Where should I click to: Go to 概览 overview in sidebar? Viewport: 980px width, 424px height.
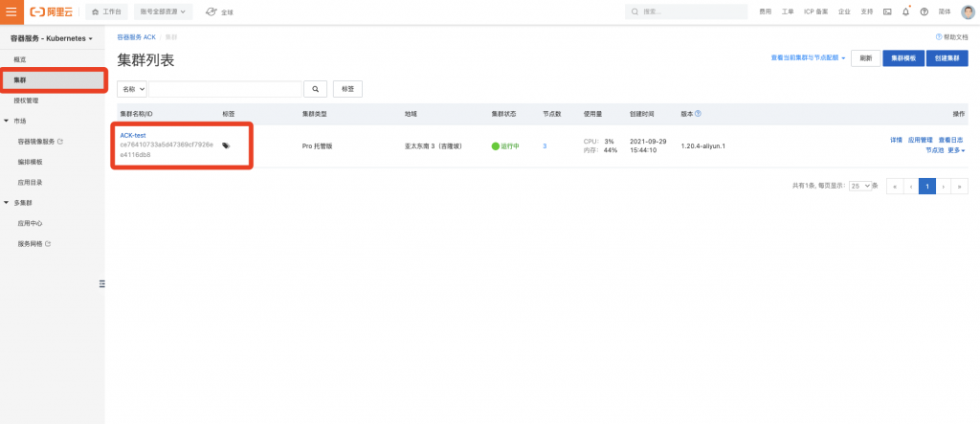20,59
